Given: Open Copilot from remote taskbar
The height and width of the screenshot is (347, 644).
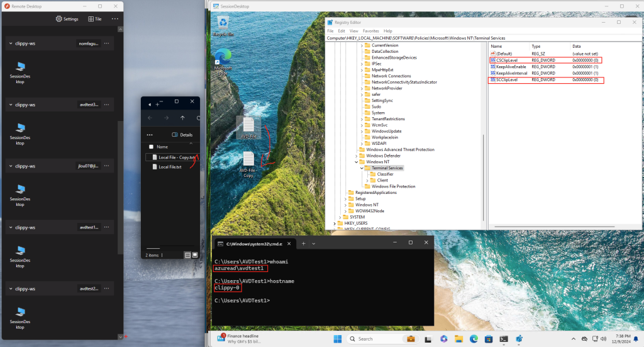Looking at the screenshot, I should (443, 339).
